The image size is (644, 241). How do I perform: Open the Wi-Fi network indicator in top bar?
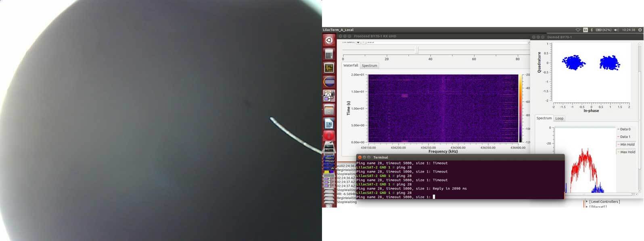coord(578,30)
